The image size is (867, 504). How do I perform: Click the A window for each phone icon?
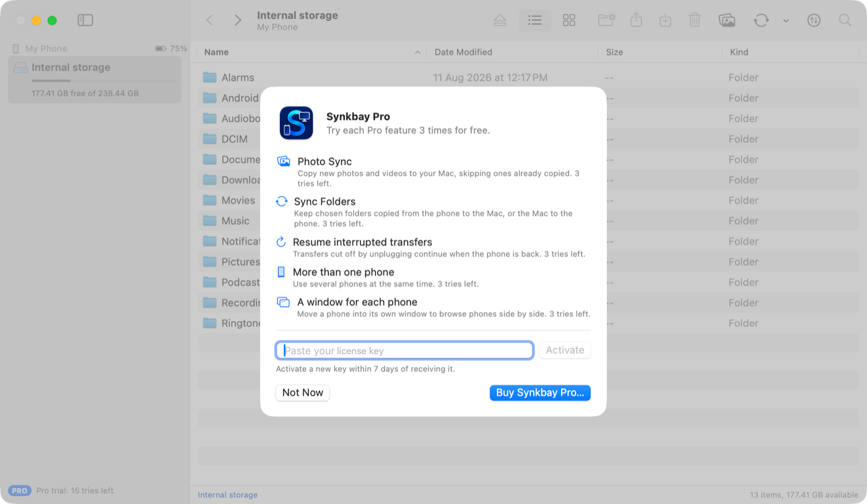coord(283,302)
